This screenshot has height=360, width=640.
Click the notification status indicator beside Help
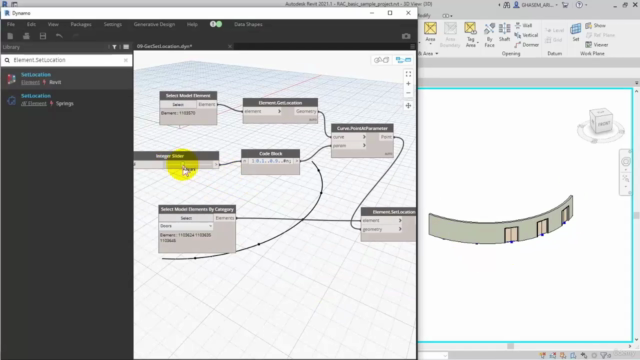(x=216, y=24)
